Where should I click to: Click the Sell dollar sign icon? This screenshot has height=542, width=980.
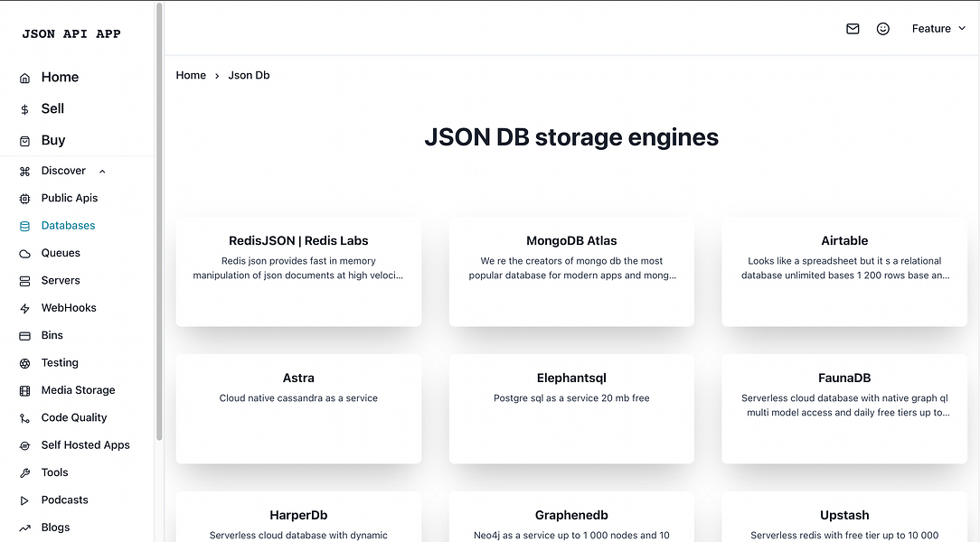(25, 110)
